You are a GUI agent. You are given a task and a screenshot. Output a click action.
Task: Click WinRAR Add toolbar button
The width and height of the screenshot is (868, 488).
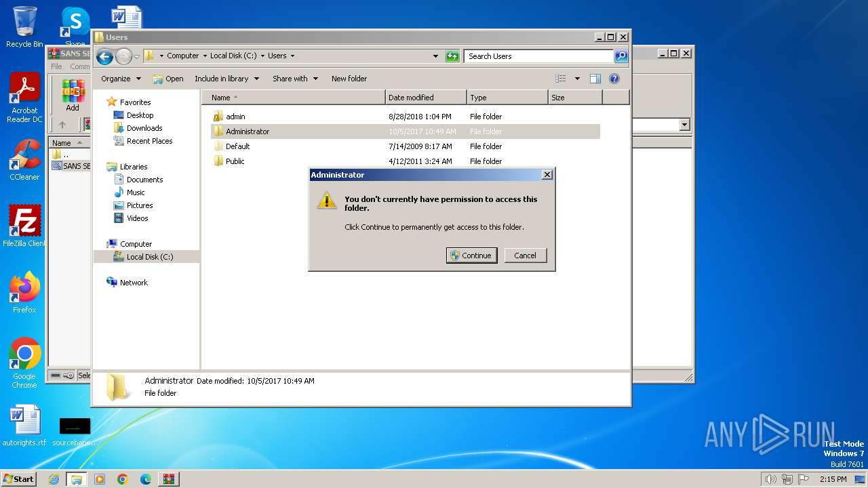click(x=73, y=96)
